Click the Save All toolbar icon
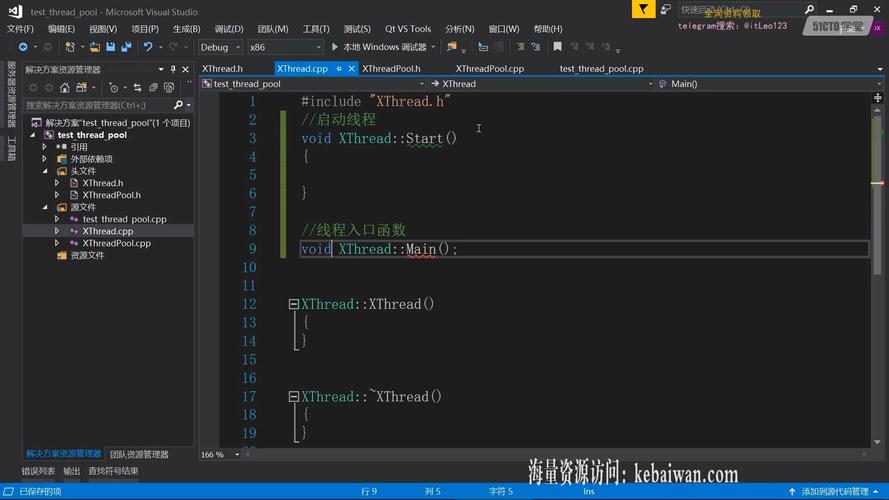The width and height of the screenshot is (889, 500). (126, 47)
